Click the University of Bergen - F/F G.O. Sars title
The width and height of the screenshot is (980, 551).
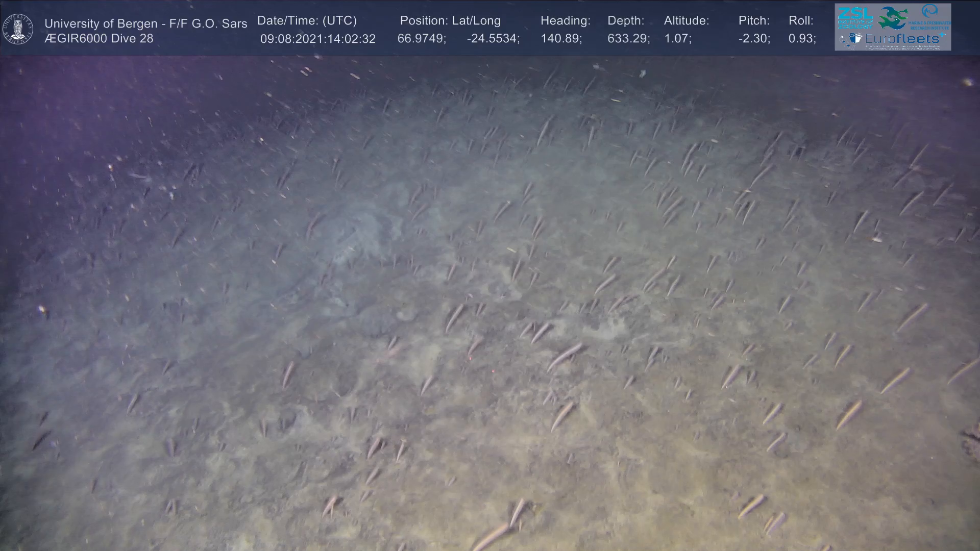pyautogui.click(x=145, y=23)
